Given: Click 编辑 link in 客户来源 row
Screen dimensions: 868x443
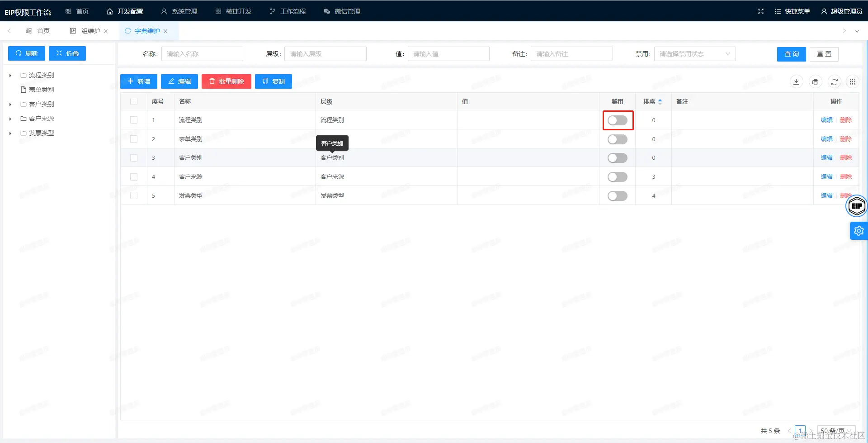Looking at the screenshot, I should 827,176.
